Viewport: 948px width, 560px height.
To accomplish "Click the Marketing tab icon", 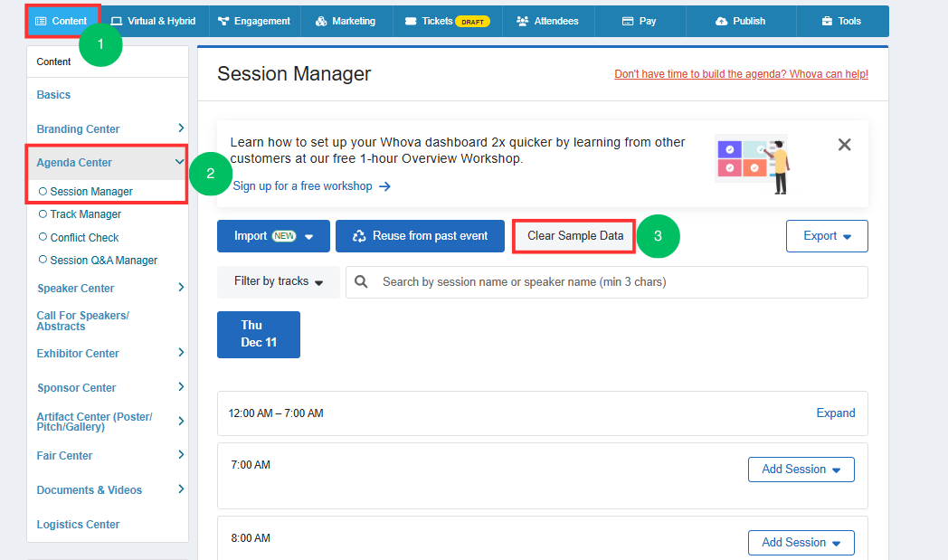I will pyautogui.click(x=321, y=21).
